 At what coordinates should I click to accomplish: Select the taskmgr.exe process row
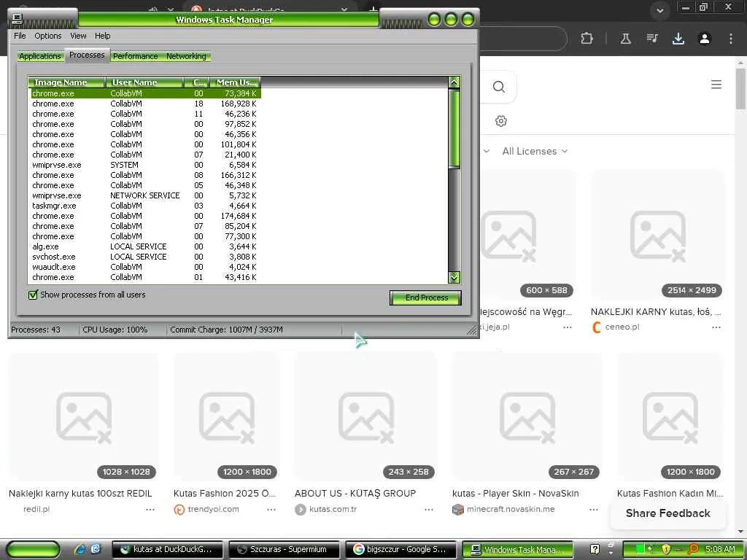[144, 206]
